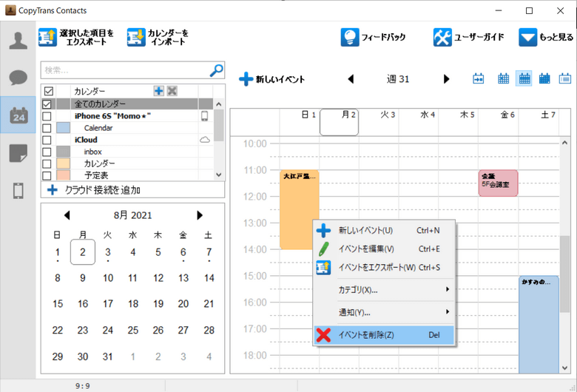Open the device phone icon in sidebar
The width and height of the screenshot is (577, 392).
click(x=18, y=191)
